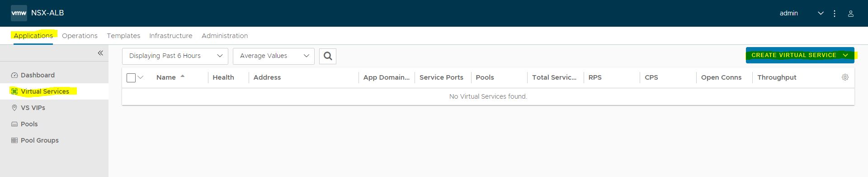868x177 pixels.
Task: Switch to the Operations tab
Action: (x=80, y=36)
